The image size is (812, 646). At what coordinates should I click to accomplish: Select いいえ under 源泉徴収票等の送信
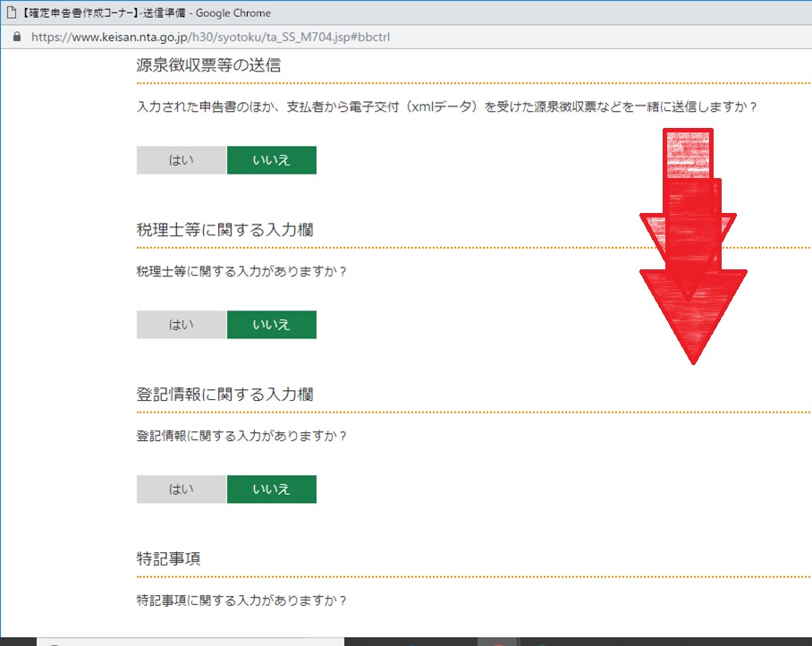click(x=272, y=160)
